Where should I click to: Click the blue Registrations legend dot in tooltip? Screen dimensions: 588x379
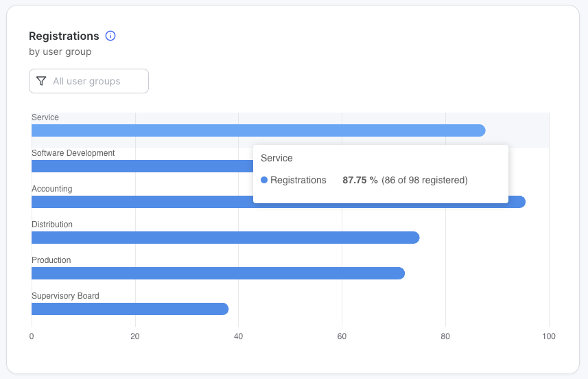coord(264,180)
